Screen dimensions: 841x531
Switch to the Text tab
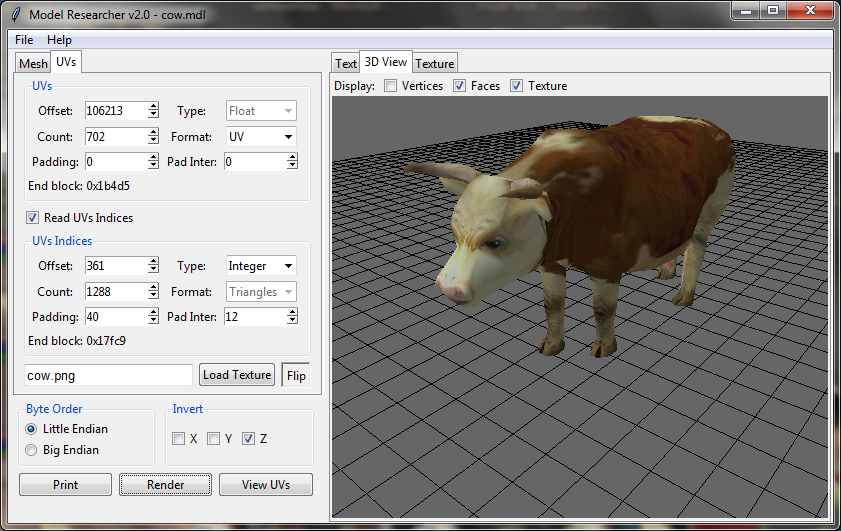[345, 63]
